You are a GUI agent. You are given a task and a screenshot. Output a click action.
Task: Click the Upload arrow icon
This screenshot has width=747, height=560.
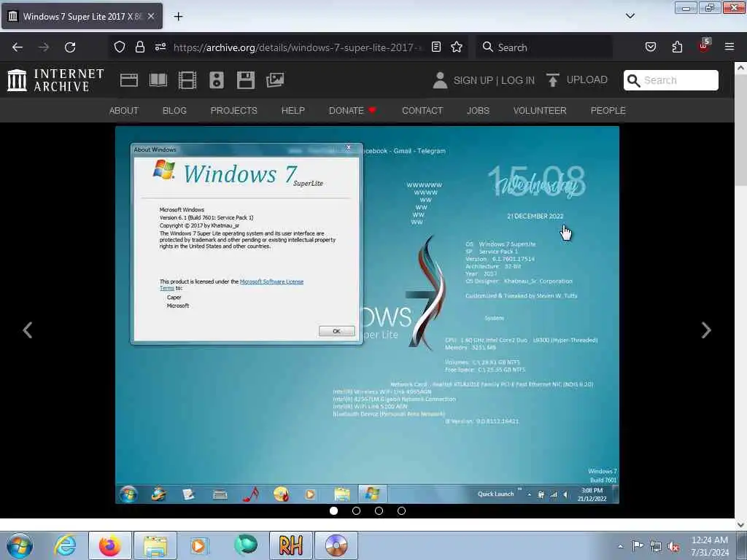click(x=553, y=80)
